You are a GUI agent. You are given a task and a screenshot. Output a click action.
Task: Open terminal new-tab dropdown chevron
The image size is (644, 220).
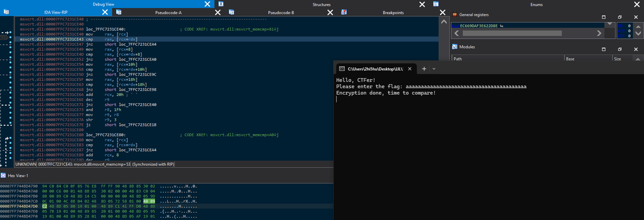point(434,68)
